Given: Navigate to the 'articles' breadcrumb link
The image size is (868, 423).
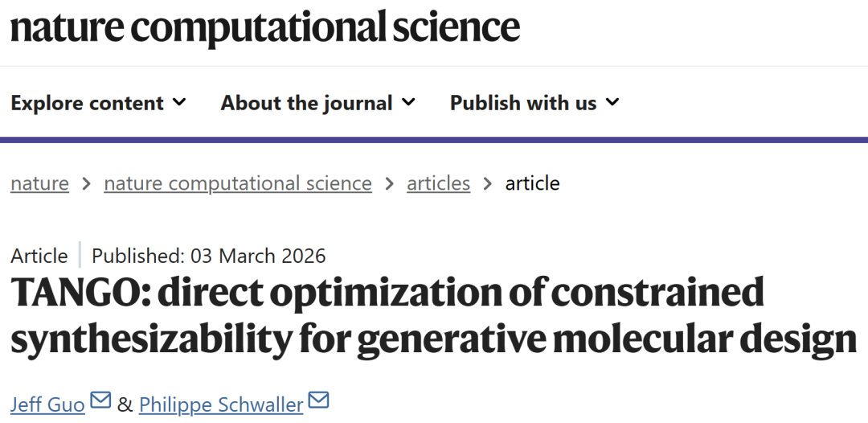Looking at the screenshot, I should pyautogui.click(x=438, y=183).
